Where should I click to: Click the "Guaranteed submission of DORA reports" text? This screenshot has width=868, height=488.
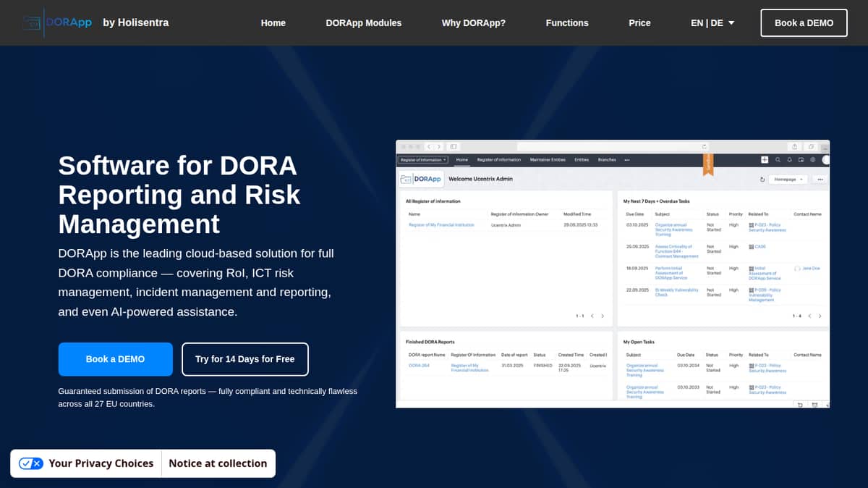pyautogui.click(x=208, y=397)
